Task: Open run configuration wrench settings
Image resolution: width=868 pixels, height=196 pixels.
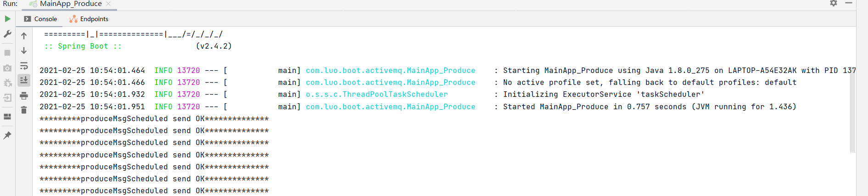Action: pos(7,34)
